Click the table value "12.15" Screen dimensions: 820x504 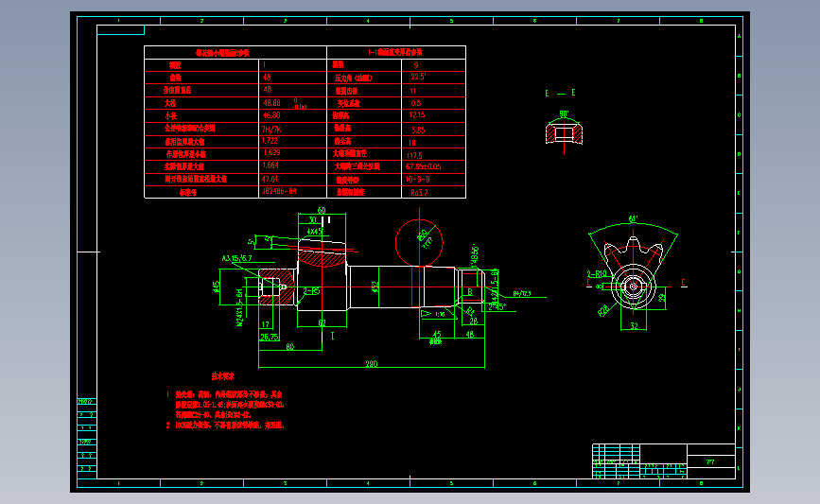click(417, 115)
